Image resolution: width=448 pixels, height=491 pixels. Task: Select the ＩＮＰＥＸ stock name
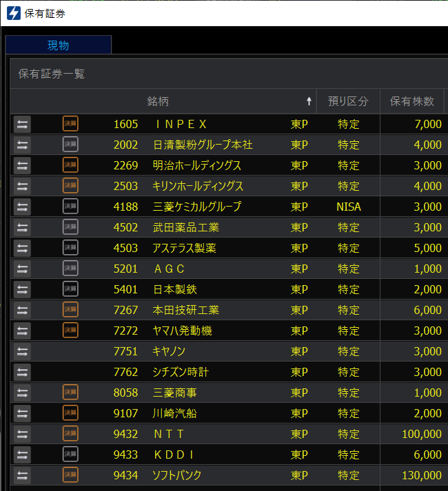[181, 125]
